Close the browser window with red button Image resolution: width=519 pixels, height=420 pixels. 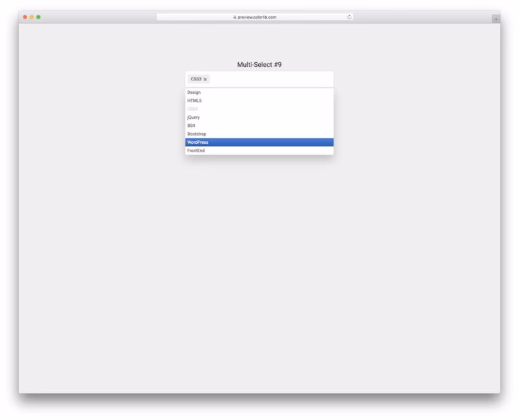25,17
